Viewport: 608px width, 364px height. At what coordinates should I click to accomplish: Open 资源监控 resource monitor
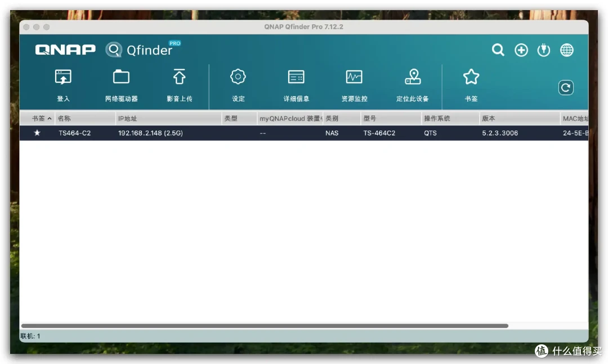(x=354, y=77)
